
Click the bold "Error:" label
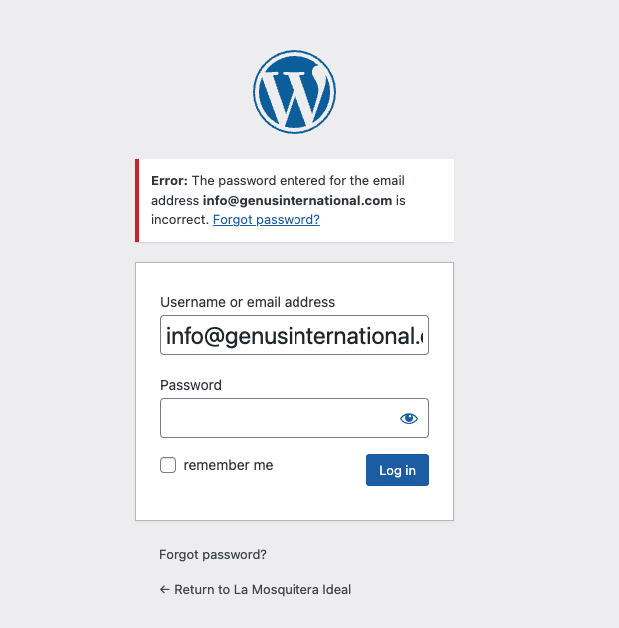point(169,181)
